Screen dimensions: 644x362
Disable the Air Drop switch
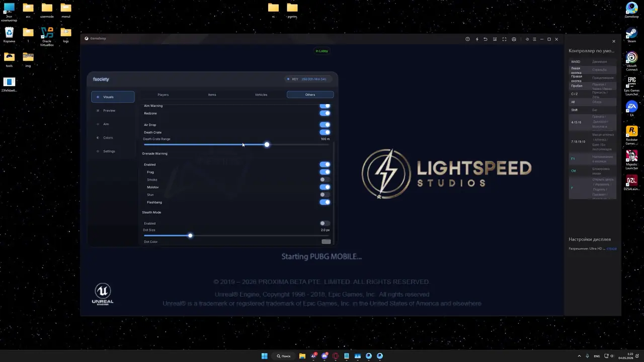(x=325, y=125)
